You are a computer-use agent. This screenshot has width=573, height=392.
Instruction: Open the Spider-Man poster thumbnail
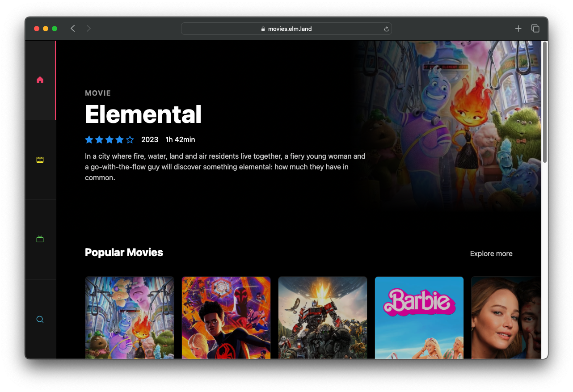(x=226, y=317)
